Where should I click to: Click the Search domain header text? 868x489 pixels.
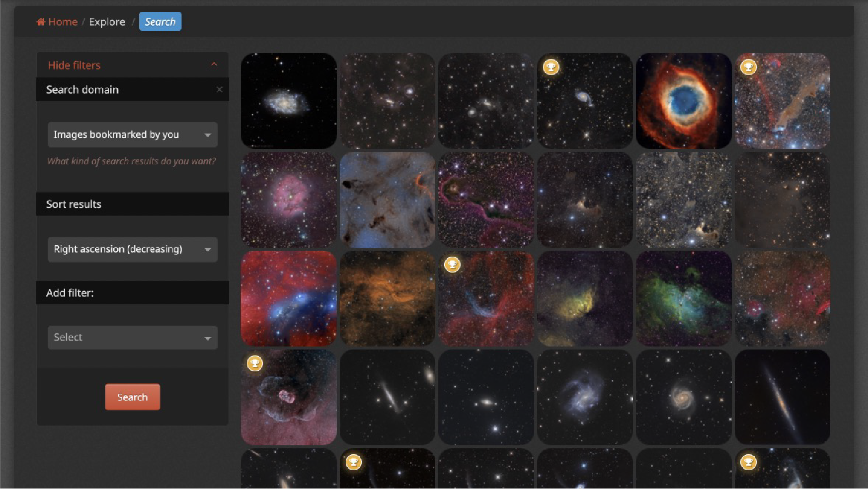pos(82,89)
